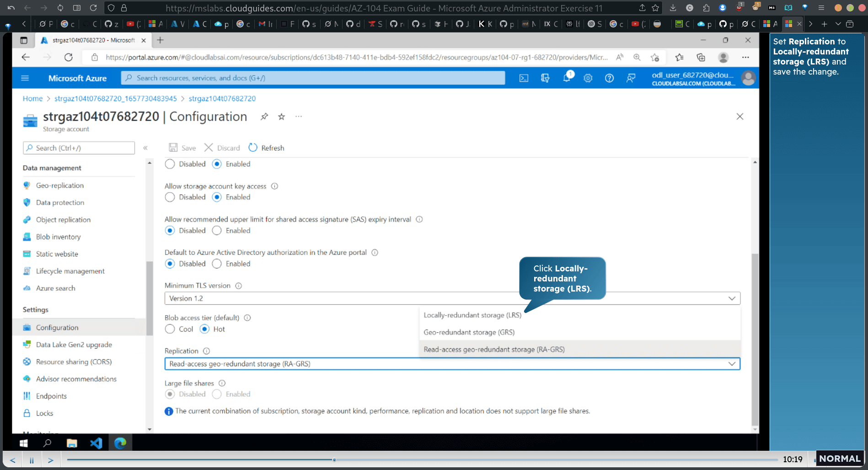
Task: Show info icon beside Replication
Action: click(206, 351)
